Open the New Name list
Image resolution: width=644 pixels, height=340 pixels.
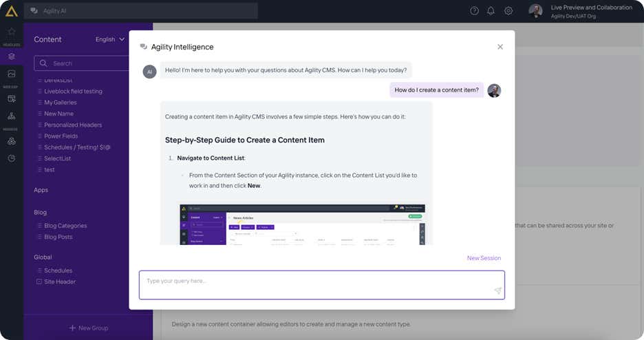[58, 114]
